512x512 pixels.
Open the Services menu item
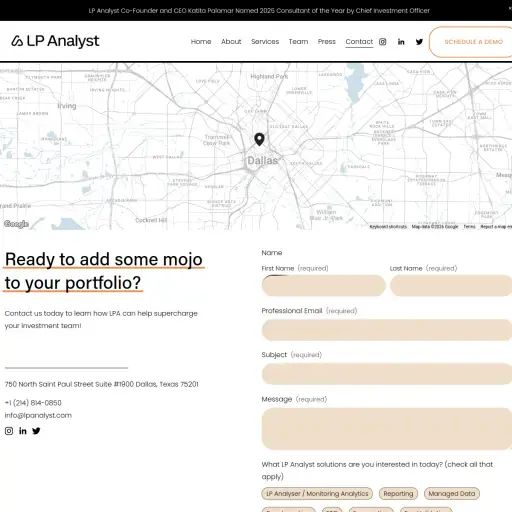265,42
